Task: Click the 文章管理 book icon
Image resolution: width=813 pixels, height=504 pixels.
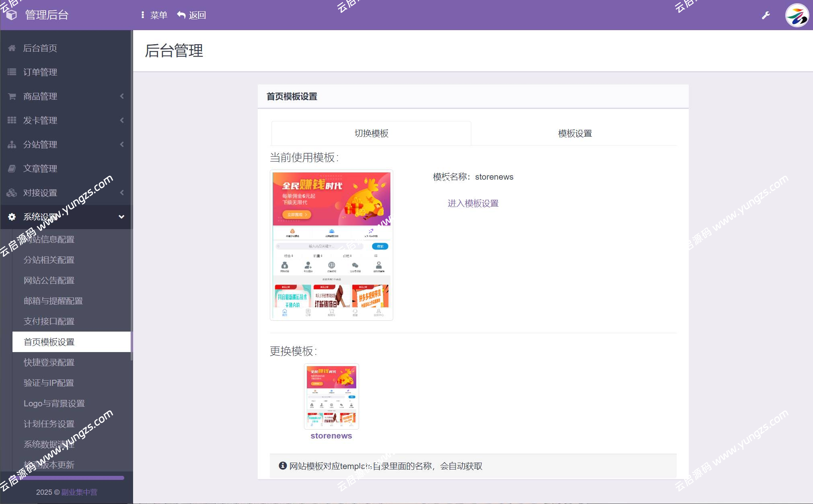Action: pos(12,168)
